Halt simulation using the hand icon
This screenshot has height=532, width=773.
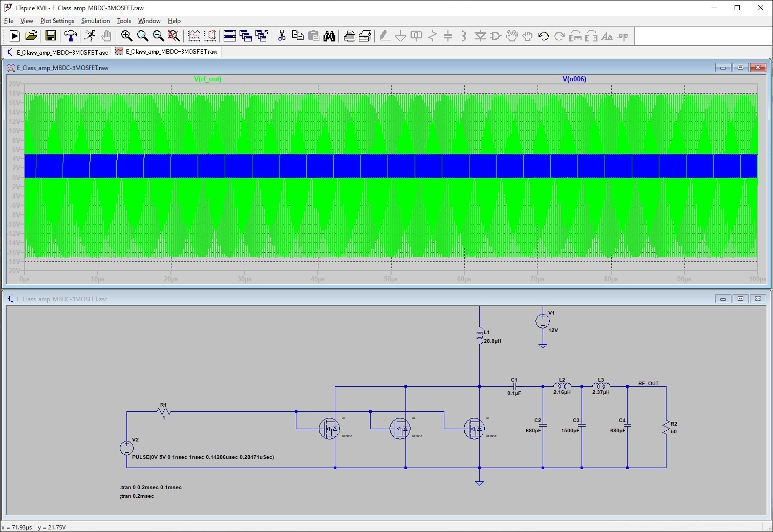[x=106, y=36]
